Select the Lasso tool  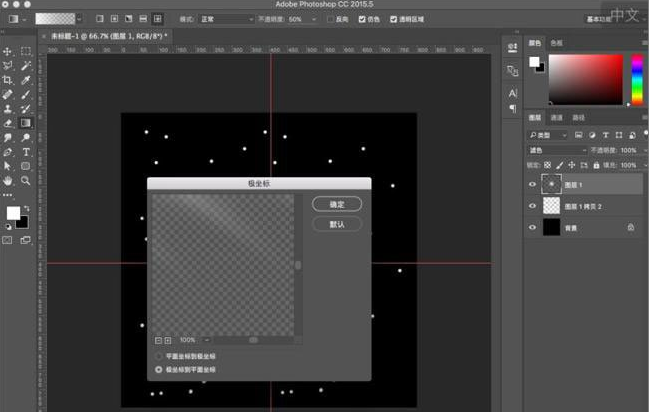tap(7, 65)
